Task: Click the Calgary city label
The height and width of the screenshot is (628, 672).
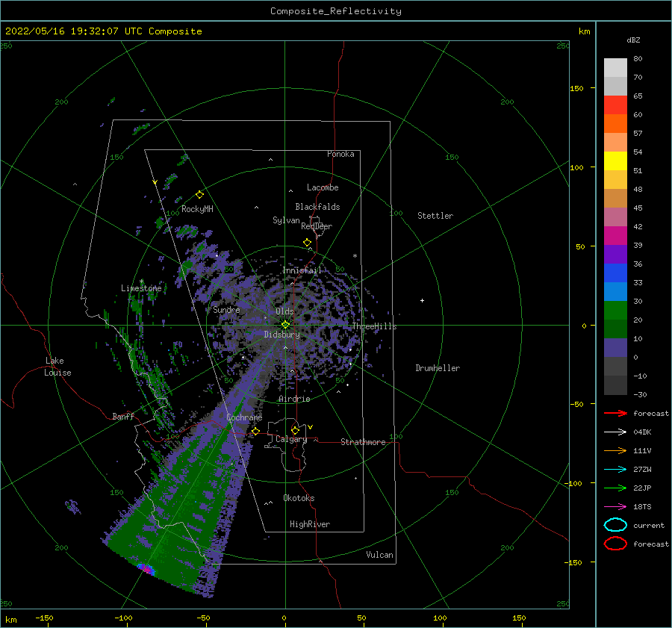Action: [291, 439]
